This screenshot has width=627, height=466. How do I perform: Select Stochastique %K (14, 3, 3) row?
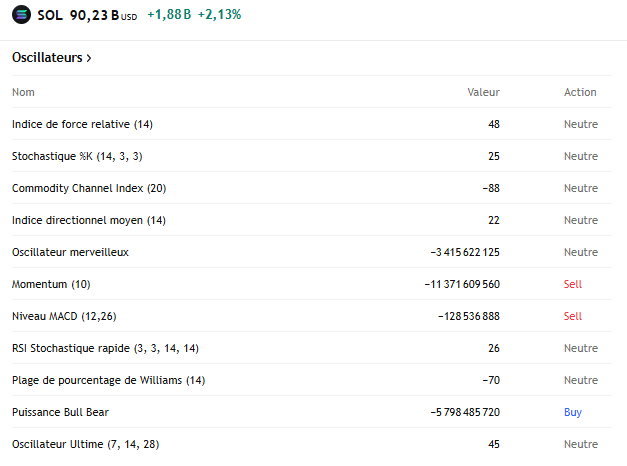(x=77, y=156)
